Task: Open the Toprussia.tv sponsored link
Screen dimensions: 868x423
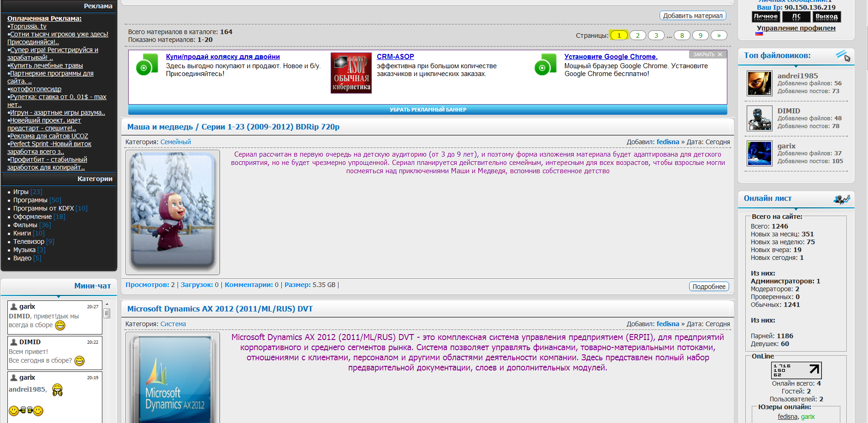Action: (28, 26)
